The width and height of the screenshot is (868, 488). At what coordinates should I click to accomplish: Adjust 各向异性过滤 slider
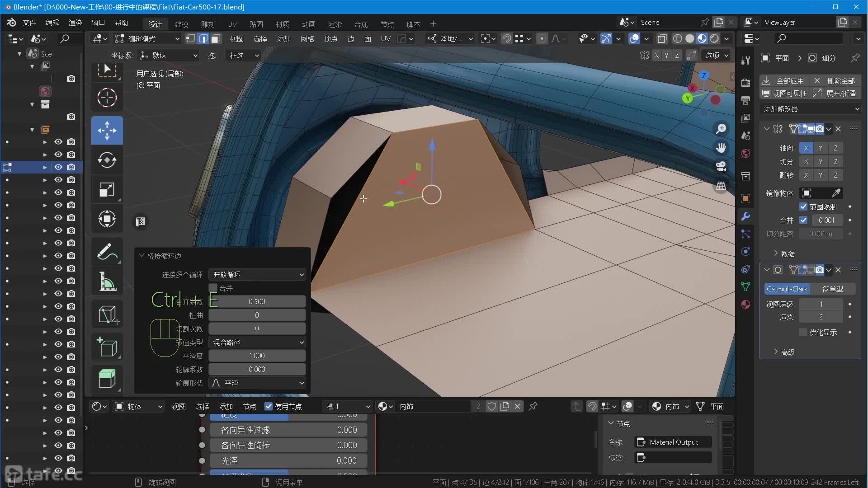coord(288,430)
